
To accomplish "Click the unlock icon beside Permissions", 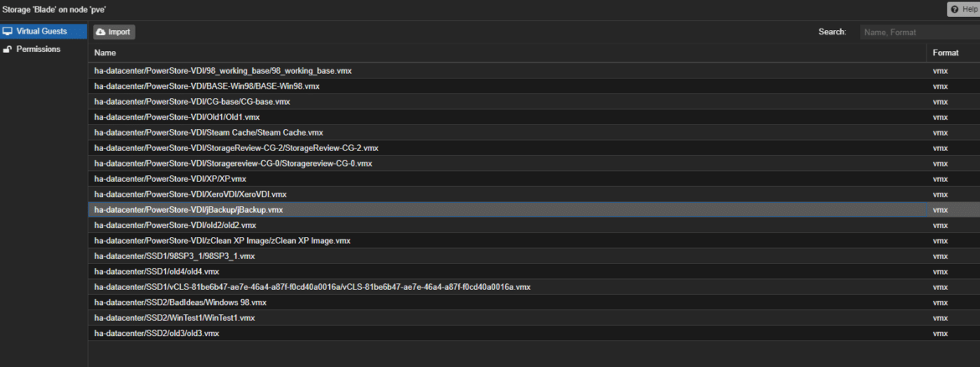I will click(x=8, y=49).
